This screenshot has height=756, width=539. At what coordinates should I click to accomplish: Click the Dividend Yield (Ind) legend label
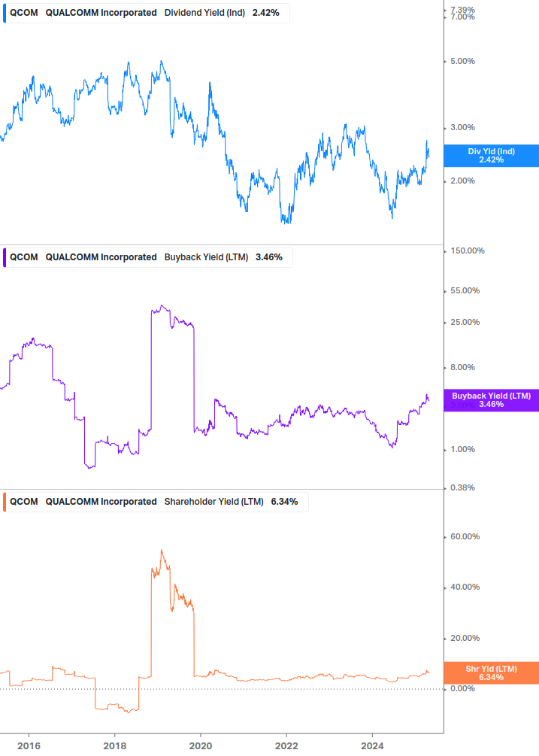[204, 13]
